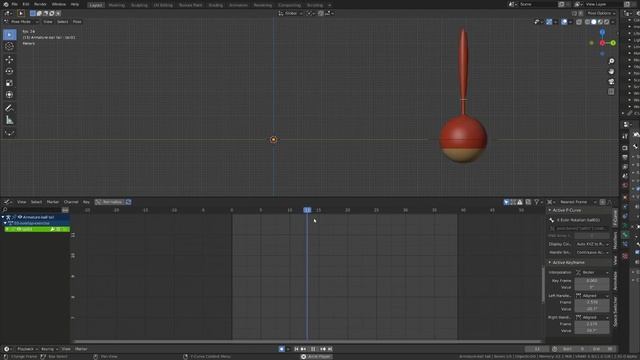
Task: Click the current frame marker on the ruler
Action: 307,210
